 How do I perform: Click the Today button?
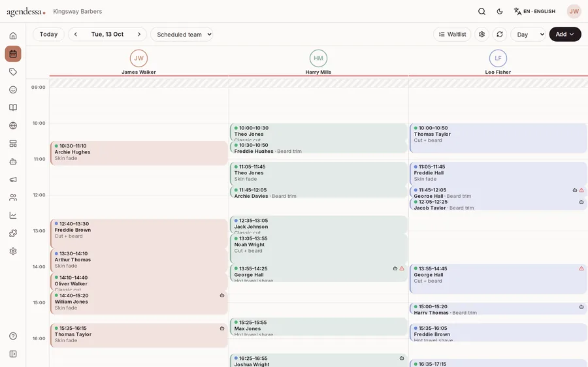pyautogui.click(x=48, y=34)
